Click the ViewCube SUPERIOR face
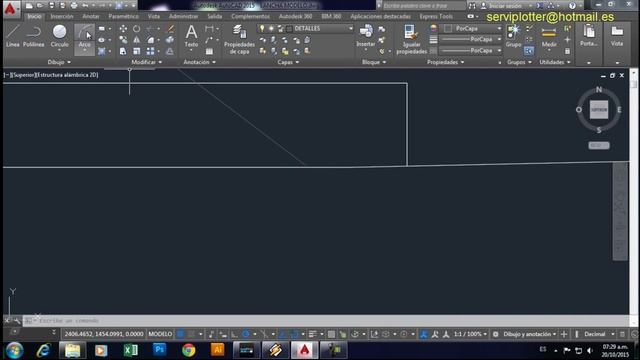640x360 pixels. pos(599,110)
